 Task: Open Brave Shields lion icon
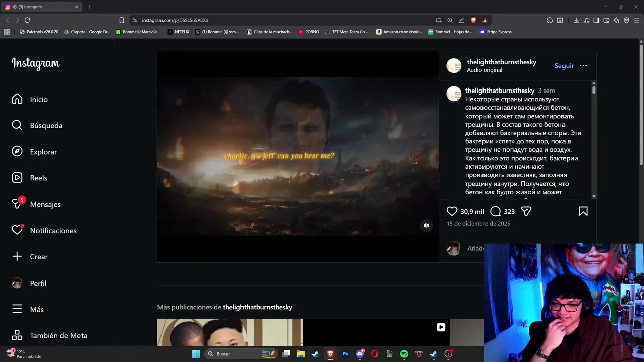coord(473,20)
